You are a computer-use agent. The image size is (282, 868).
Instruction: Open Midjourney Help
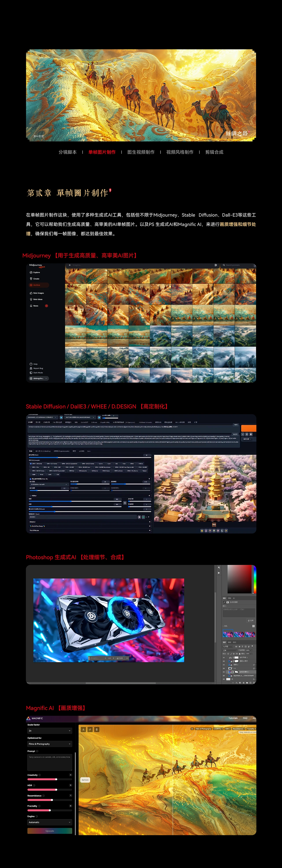[x=34, y=364]
